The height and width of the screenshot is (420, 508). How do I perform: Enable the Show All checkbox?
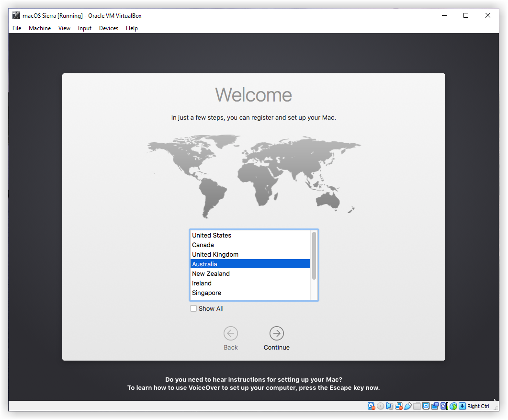pos(193,308)
